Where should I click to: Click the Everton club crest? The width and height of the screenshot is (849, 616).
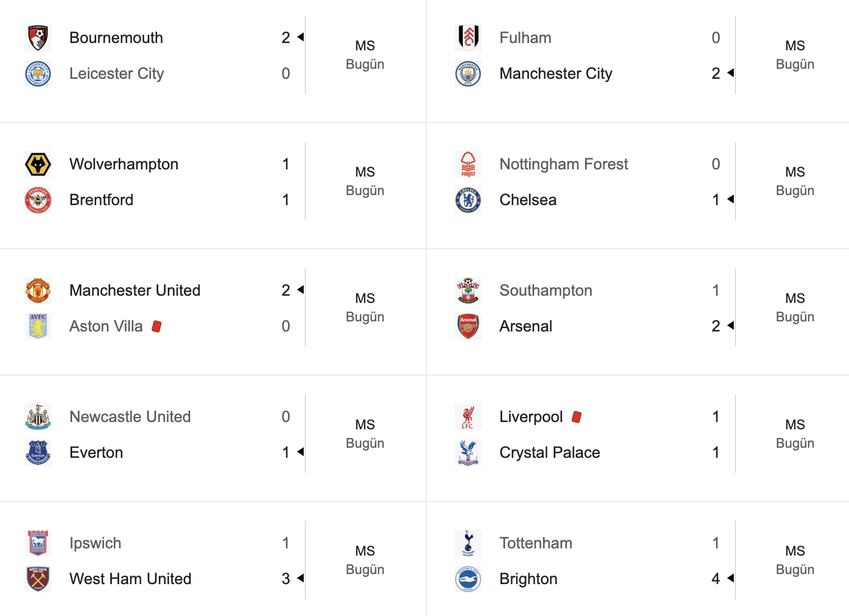click(x=38, y=453)
